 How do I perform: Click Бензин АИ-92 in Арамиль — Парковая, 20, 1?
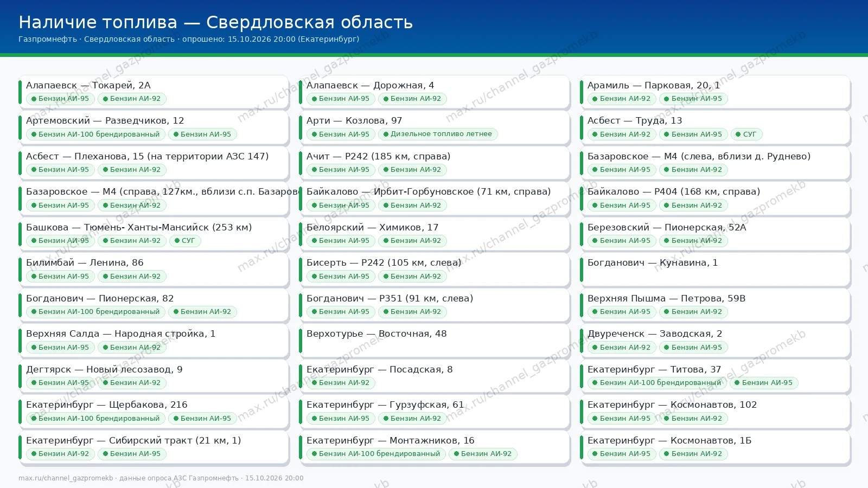[622, 99]
